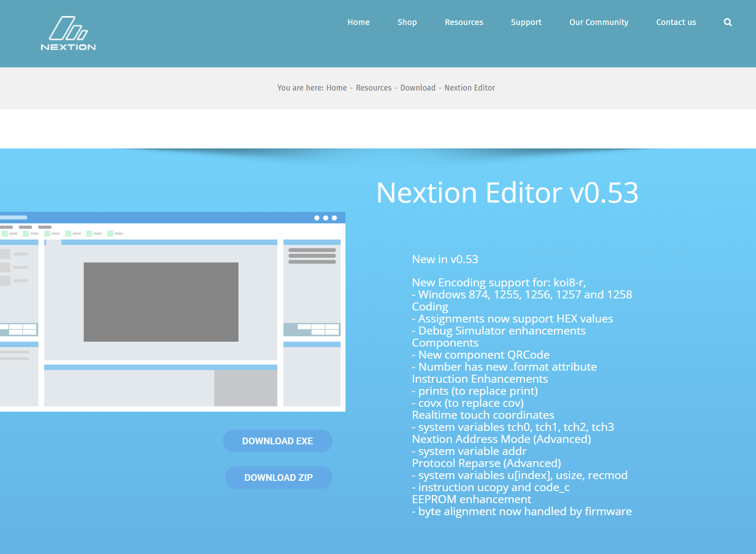This screenshot has width=756, height=554.
Task: Go to Home in navigation bar
Action: point(358,22)
